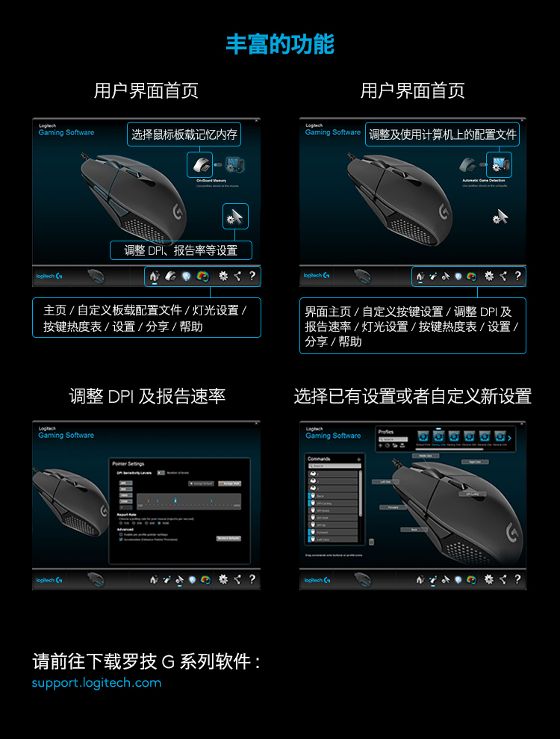Screen dimensions: 560x739
Task: Flip the mode switch in On-Board Memory window
Action: pos(218,165)
